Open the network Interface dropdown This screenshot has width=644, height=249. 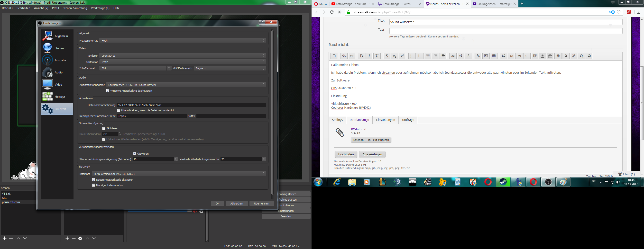click(179, 174)
